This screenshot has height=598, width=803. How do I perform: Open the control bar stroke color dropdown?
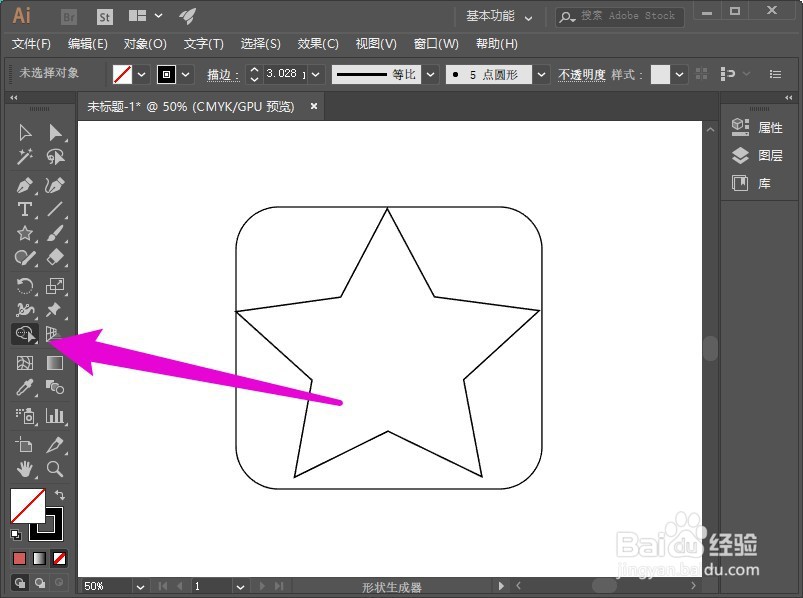click(185, 75)
